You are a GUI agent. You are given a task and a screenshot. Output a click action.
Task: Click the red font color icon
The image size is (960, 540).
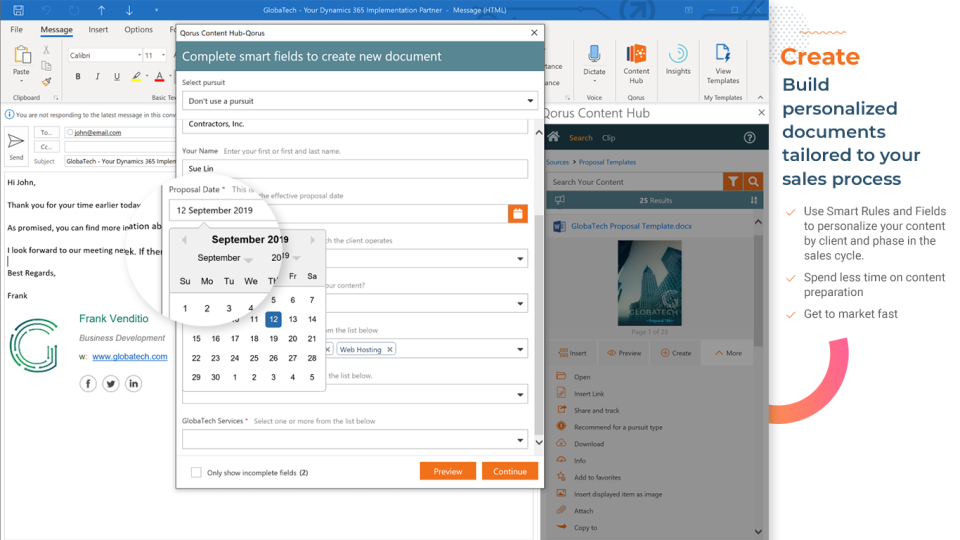coord(159,77)
